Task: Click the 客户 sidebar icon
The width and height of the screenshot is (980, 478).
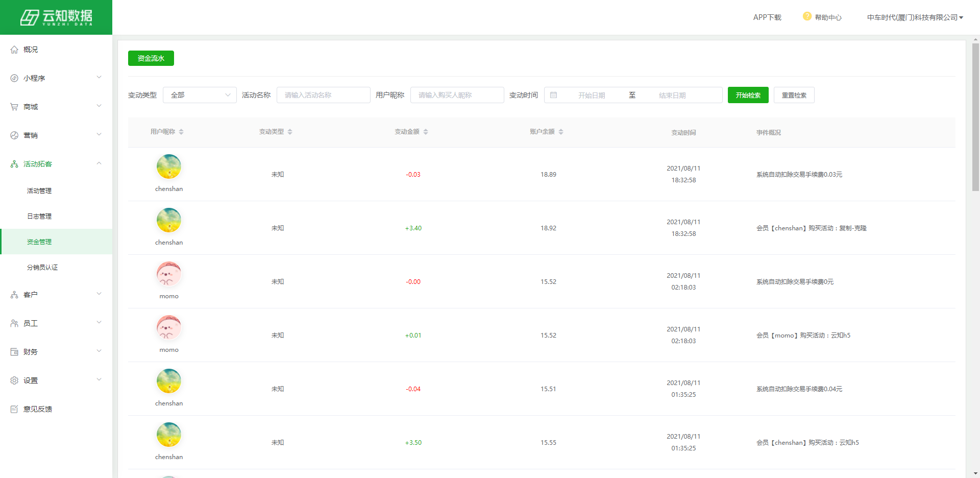Action: click(14, 295)
